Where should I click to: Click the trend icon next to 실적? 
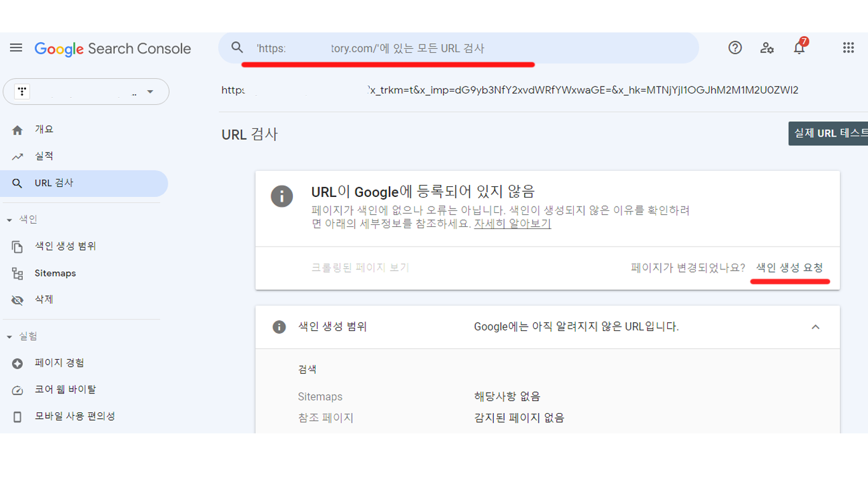click(x=18, y=156)
